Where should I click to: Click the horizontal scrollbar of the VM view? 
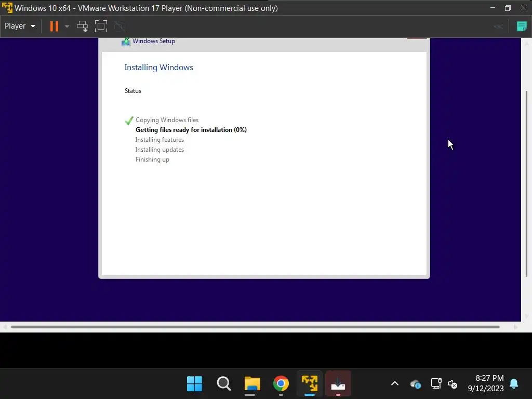point(255,327)
